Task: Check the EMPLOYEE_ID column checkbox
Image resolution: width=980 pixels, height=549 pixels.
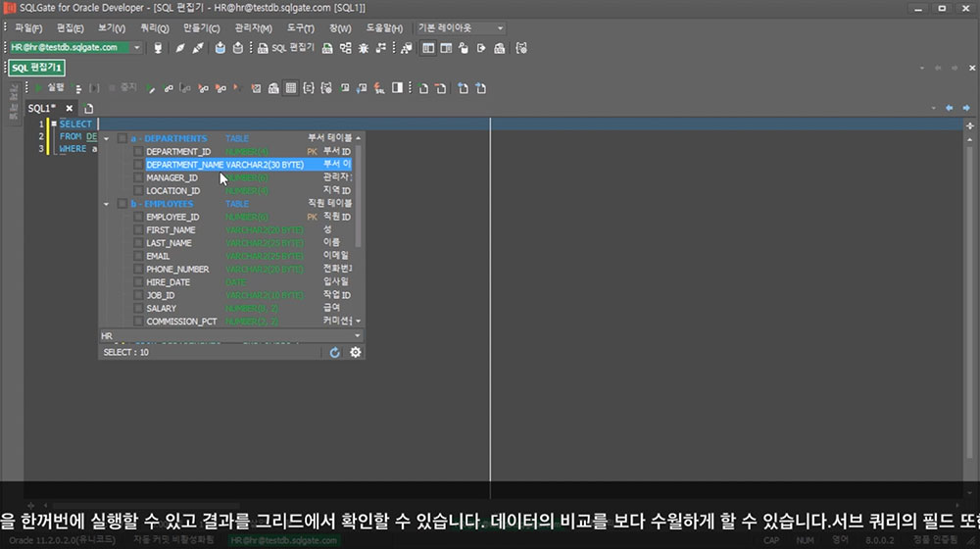Action: (x=138, y=217)
